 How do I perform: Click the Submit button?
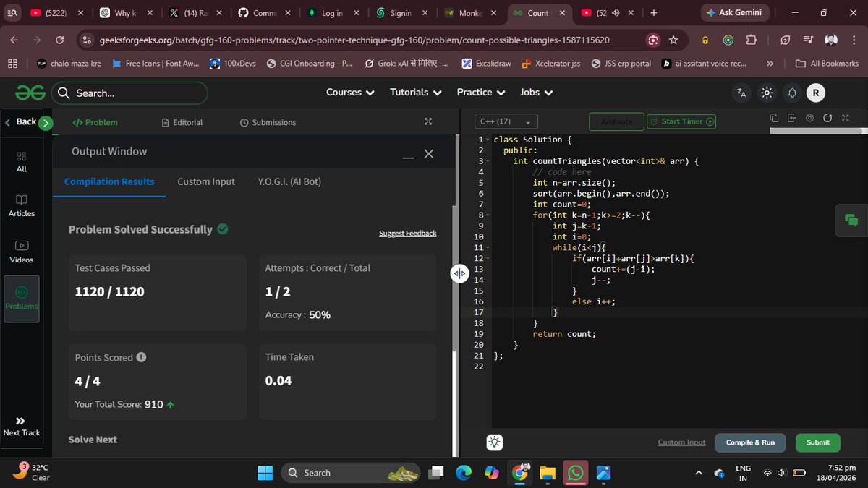(818, 442)
